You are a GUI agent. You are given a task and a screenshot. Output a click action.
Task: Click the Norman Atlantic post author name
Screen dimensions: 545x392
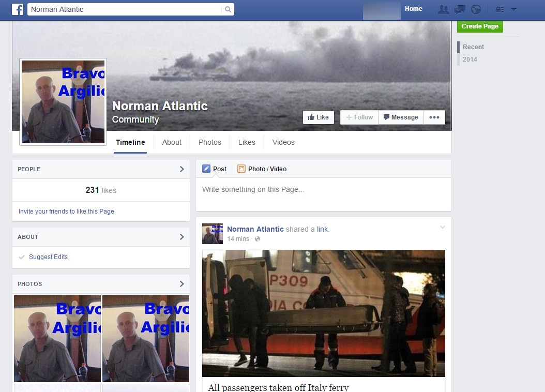255,230
